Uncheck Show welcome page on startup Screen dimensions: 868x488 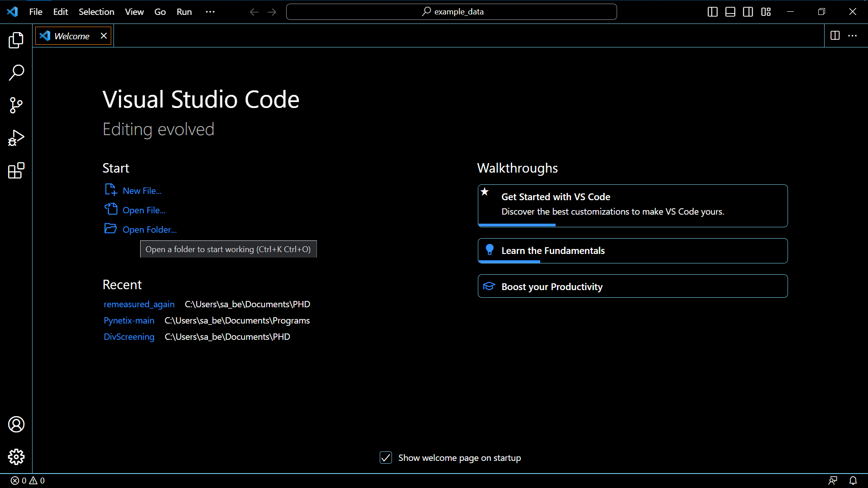(386, 458)
